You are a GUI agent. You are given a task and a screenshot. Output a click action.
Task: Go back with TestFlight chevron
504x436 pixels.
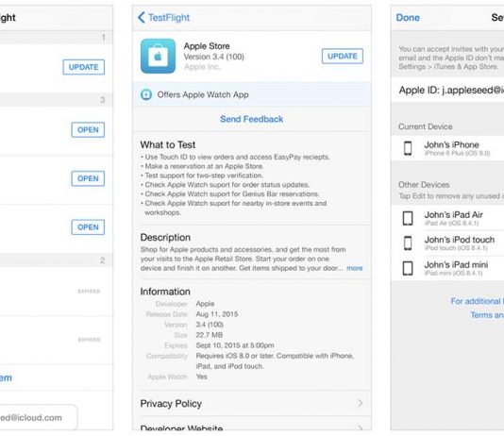[142, 17]
